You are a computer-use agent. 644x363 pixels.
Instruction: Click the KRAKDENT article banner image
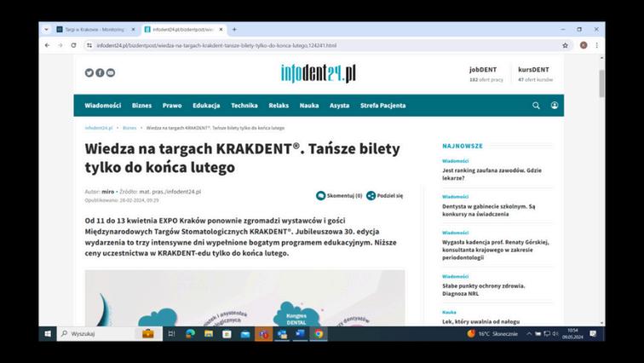(244, 298)
